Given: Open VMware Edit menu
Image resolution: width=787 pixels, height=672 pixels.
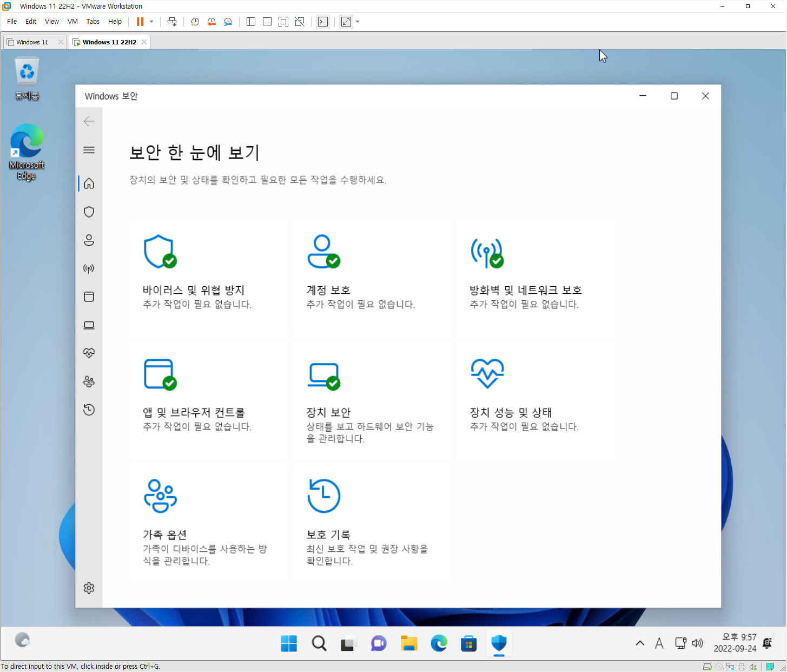Looking at the screenshot, I should tap(31, 22).
